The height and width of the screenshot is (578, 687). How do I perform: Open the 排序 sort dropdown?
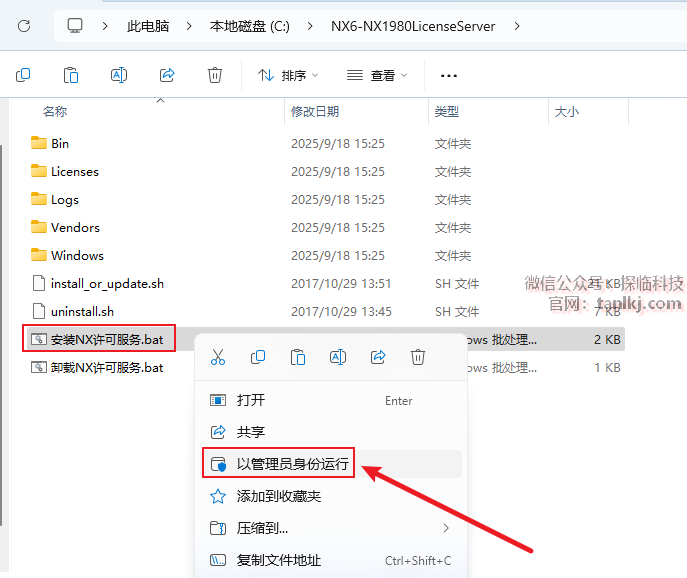288,75
